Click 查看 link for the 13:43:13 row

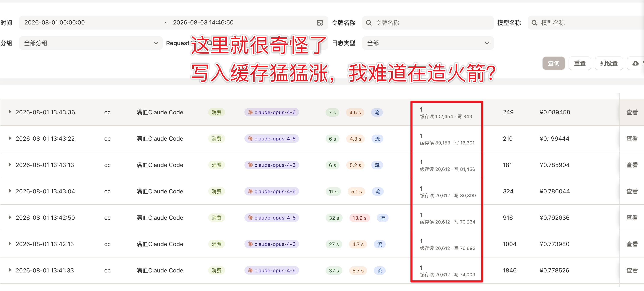(632, 165)
